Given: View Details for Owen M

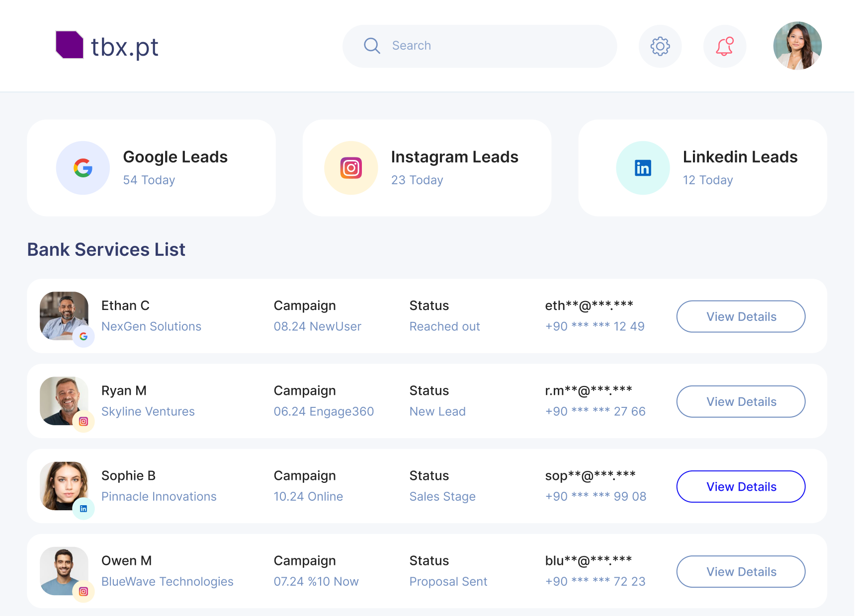Looking at the screenshot, I should 741,572.
